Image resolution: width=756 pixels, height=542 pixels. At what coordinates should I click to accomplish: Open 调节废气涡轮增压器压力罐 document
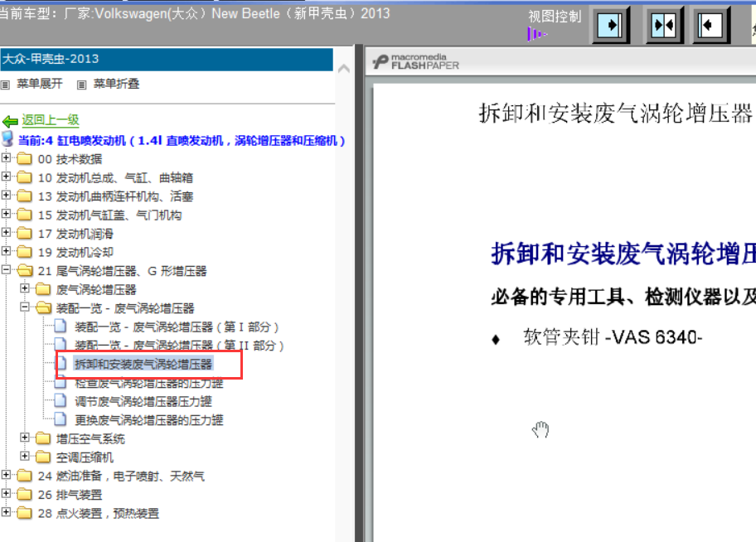[143, 401]
